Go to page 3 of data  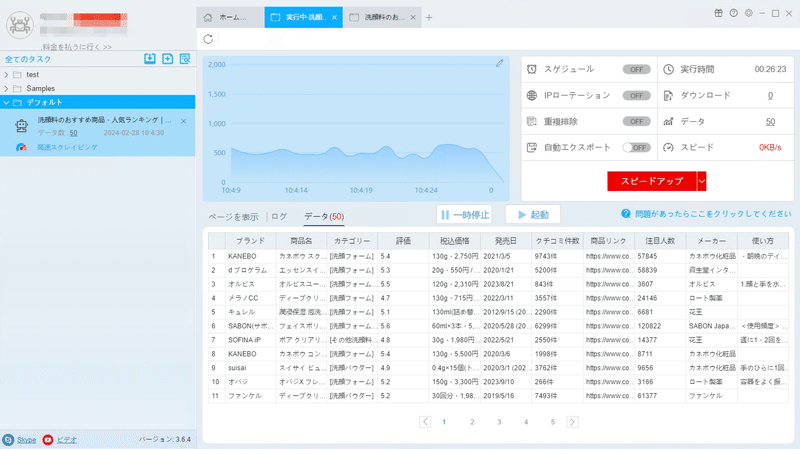499,422
